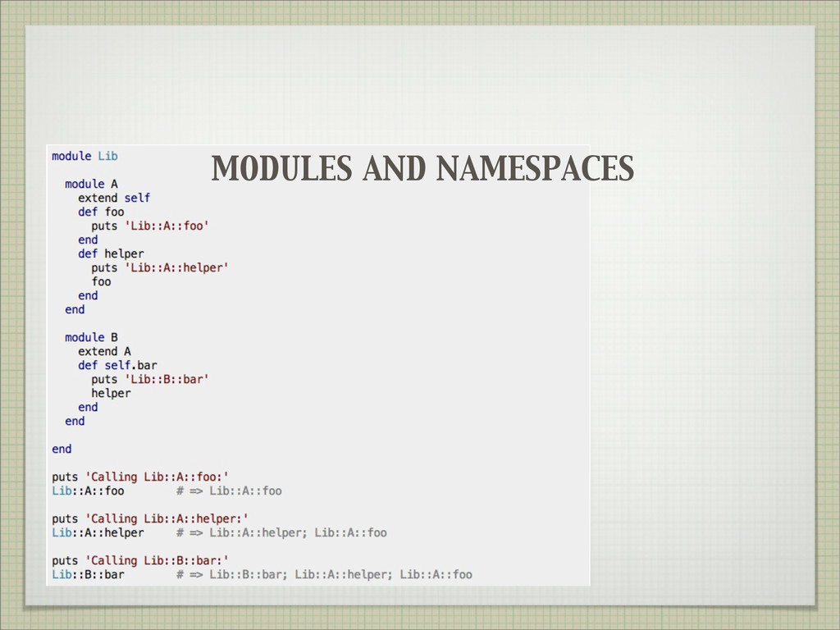Select the 'module A' declaration
Screen dimensions: 840x630
[91, 184]
